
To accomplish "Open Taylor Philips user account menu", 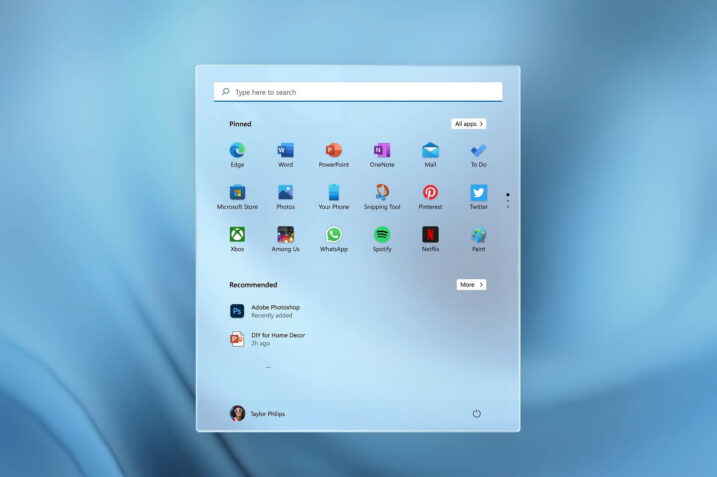I will tap(257, 413).
